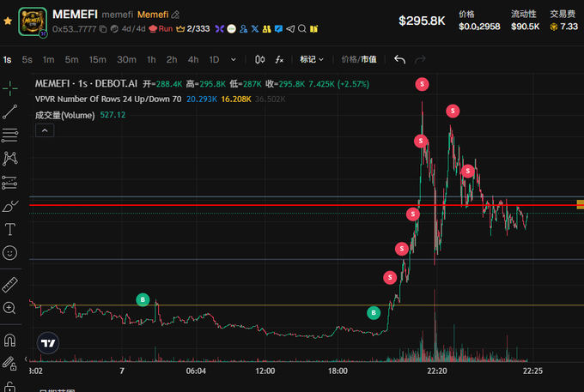Image resolution: width=584 pixels, height=392 pixels.
Task: Click the MEMEFI token logo thumbnail
Action: coord(33,22)
